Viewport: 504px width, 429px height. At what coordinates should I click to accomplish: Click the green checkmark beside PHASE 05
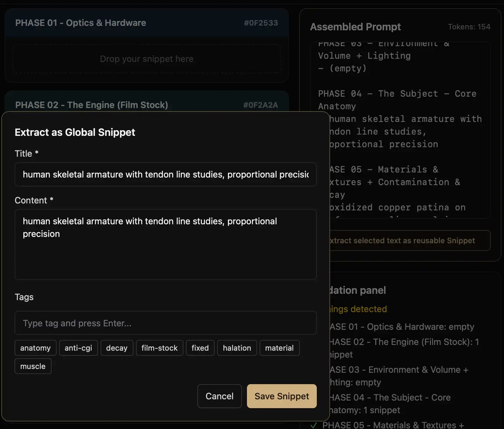[314, 425]
